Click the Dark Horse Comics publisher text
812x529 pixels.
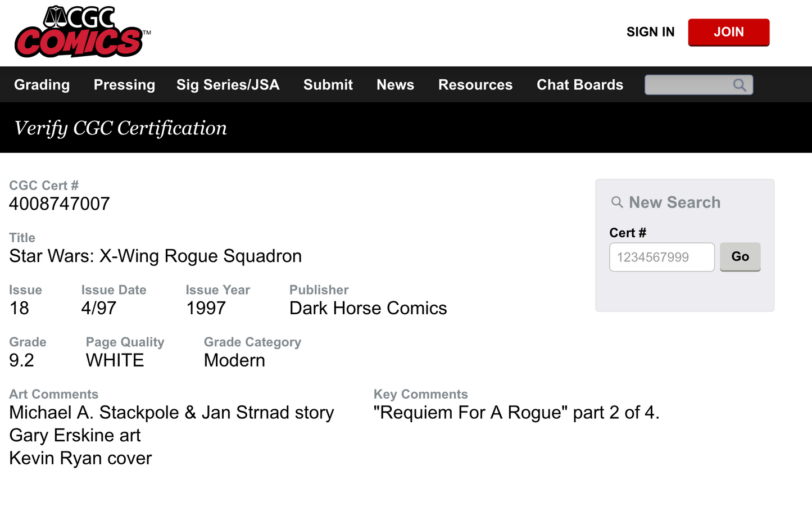click(368, 308)
